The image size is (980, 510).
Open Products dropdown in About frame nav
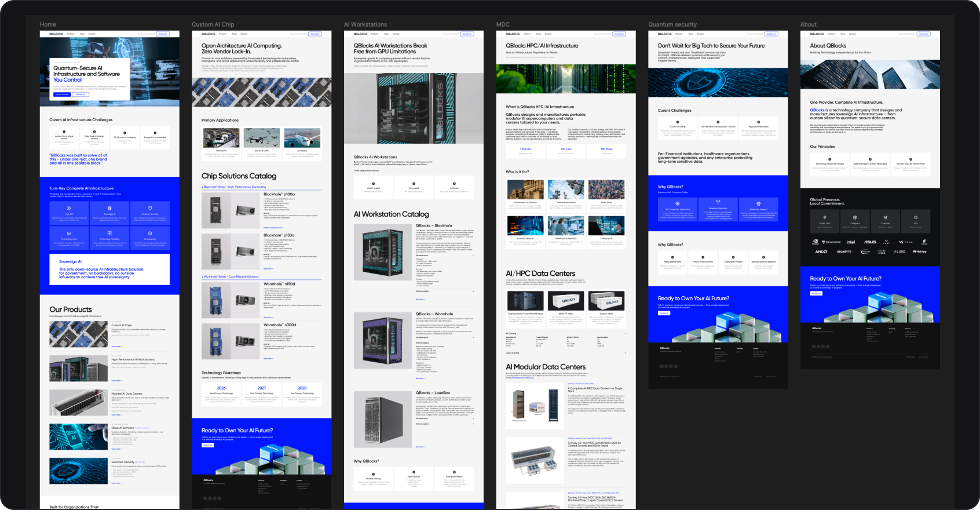832,34
